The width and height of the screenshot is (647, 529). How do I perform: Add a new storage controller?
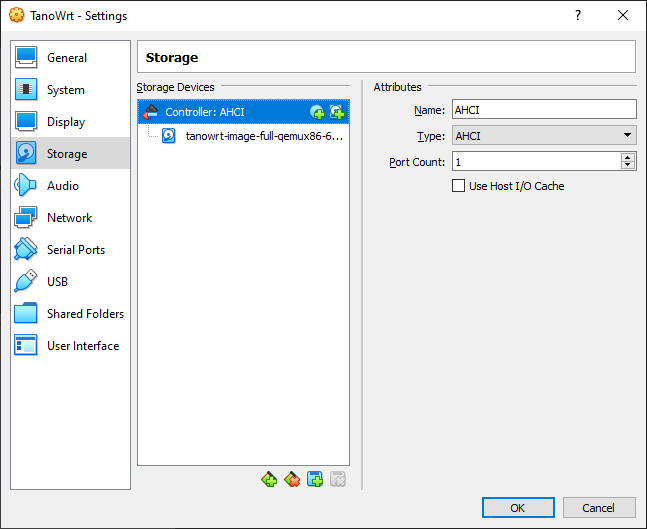point(269,479)
